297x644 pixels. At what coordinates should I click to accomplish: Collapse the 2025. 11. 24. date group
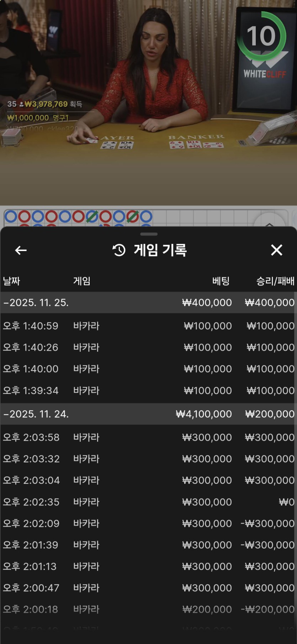pyautogui.click(x=36, y=414)
